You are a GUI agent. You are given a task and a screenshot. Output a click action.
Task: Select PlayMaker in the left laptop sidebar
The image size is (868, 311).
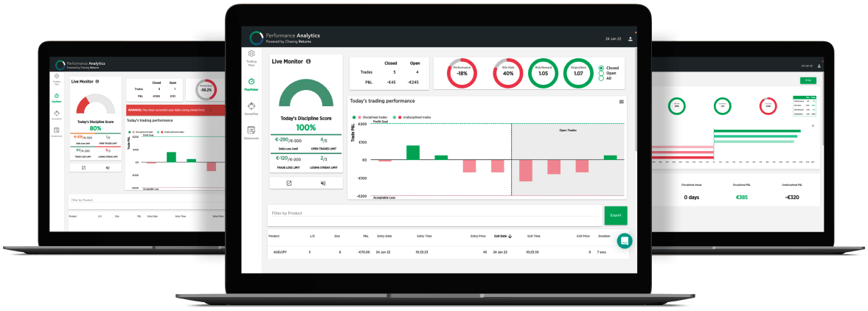(57, 98)
